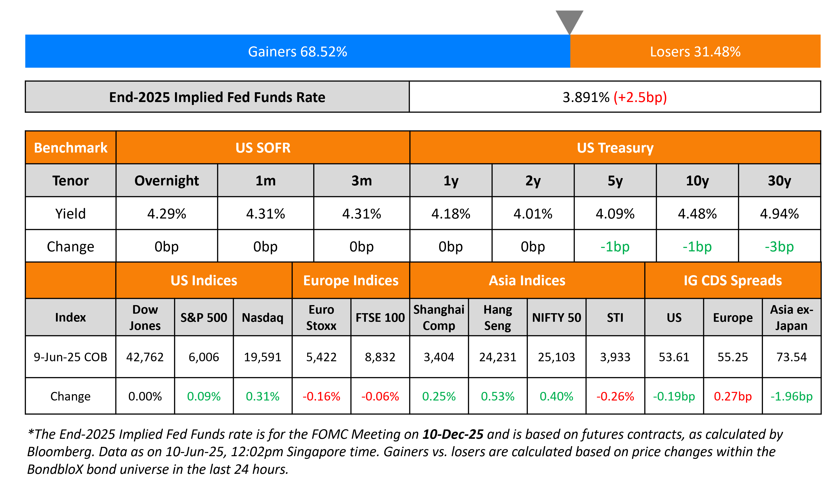Select the US SOFR header cell
827x504 pixels.
click(263, 148)
